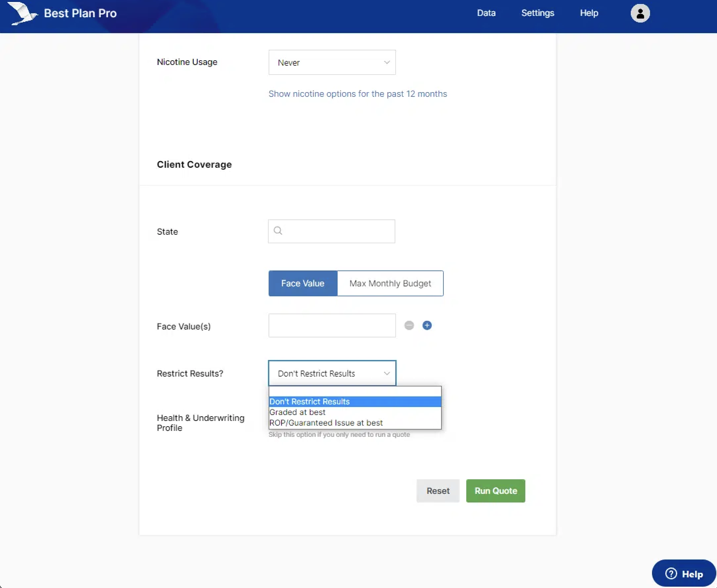Click the Nicotine Usage chevron arrow
The image size is (717, 588).
tap(387, 62)
